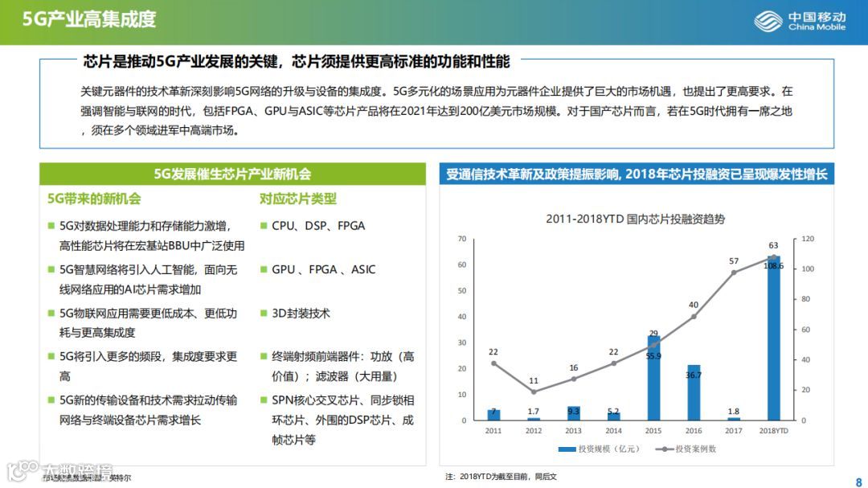Click the line marker labeled 40 for 2016
The image size is (868, 488).
tap(694, 317)
